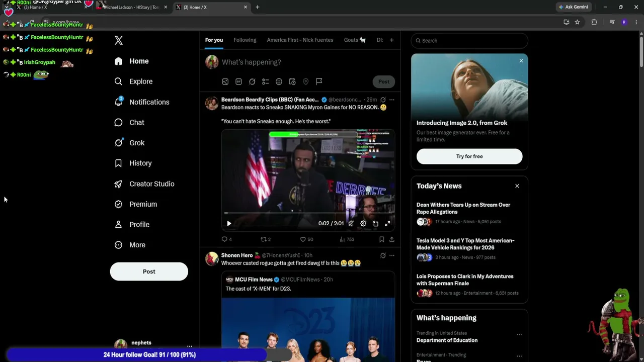Open Chat from the sidebar
Screen dimensions: 644x362
click(129, 123)
